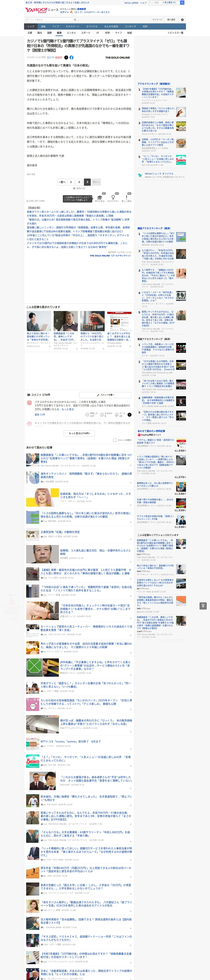Open '科学' category sub-tab
This screenshot has width=210, height=980.
coord(107,33)
